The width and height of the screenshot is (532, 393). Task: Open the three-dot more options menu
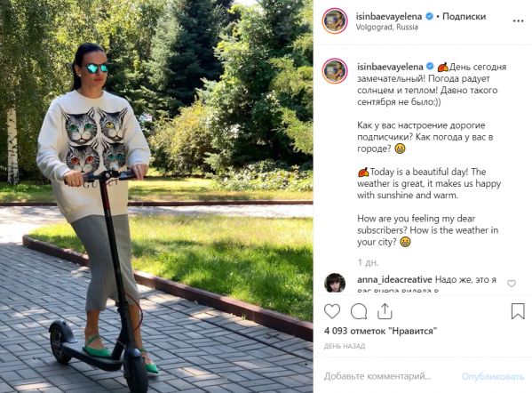click(x=518, y=21)
